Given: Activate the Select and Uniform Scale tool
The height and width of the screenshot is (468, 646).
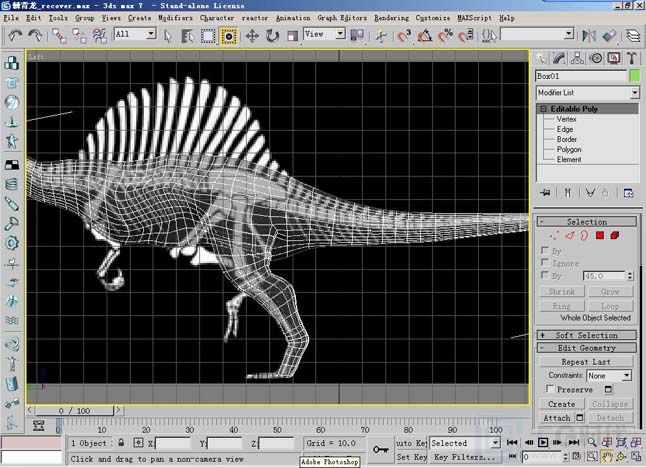Looking at the screenshot, I should tap(292, 36).
